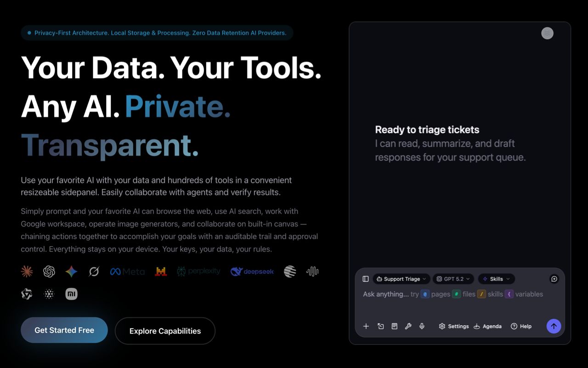Click the DeepSeek whale logo
Screen dimensions: 588x368
point(252,272)
